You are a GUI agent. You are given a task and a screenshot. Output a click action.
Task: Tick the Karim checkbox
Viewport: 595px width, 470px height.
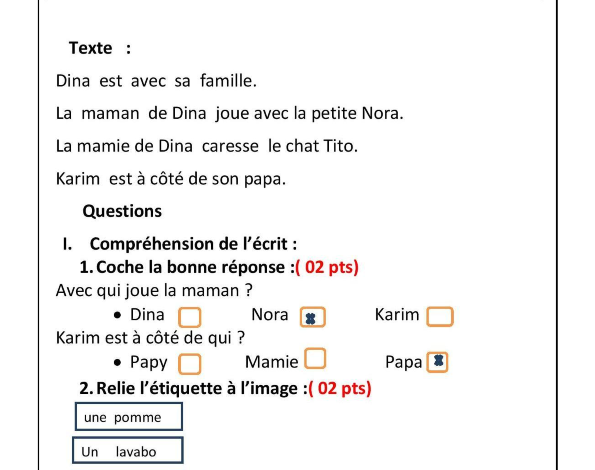[440, 317]
